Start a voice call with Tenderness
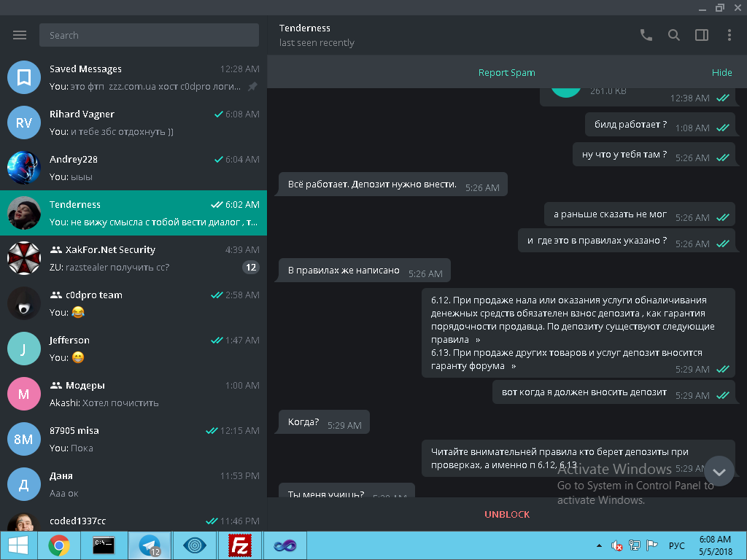747x560 pixels. (x=646, y=35)
